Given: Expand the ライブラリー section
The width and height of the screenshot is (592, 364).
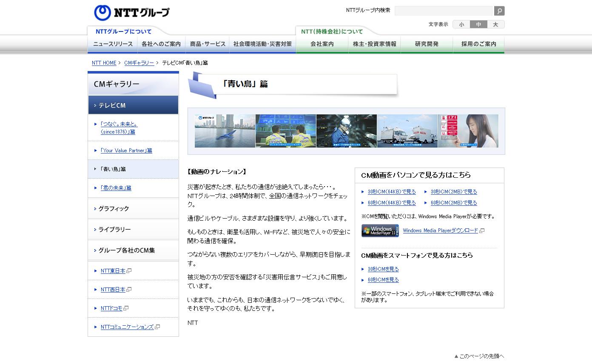Looking at the screenshot, I should click(133, 229).
